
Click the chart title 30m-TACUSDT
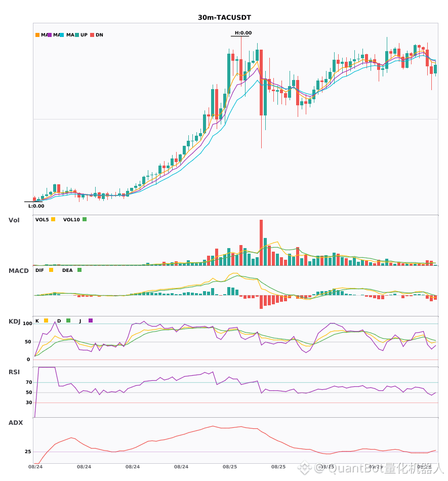[x=224, y=18]
